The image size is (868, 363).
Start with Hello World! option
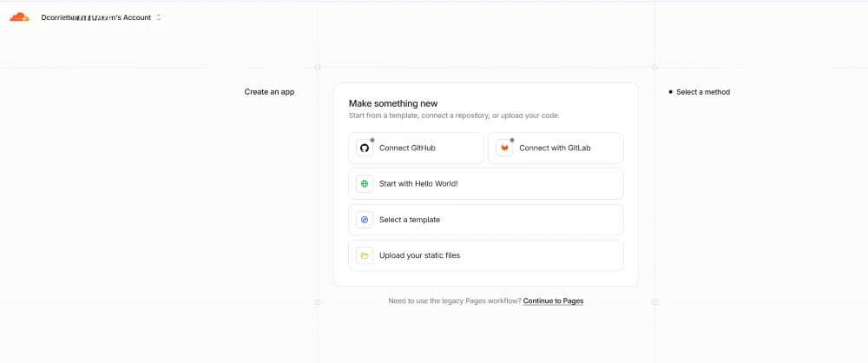pos(486,184)
